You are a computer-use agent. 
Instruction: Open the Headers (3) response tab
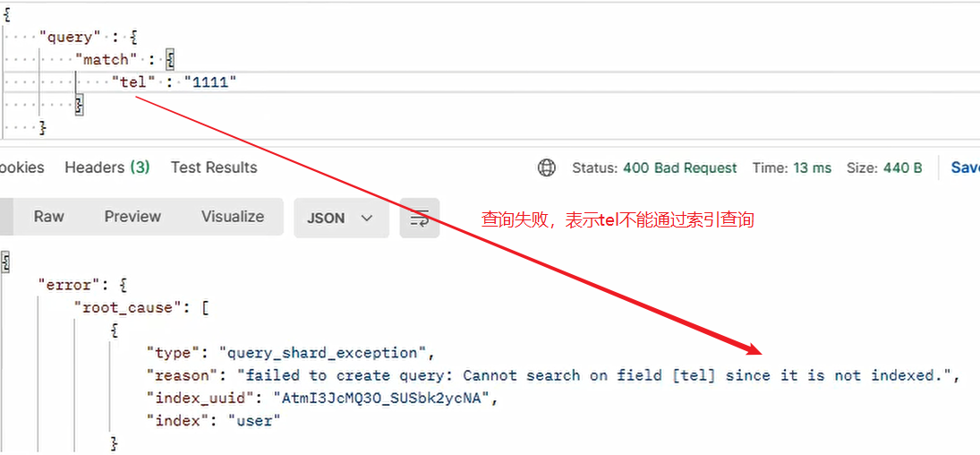[x=107, y=167]
